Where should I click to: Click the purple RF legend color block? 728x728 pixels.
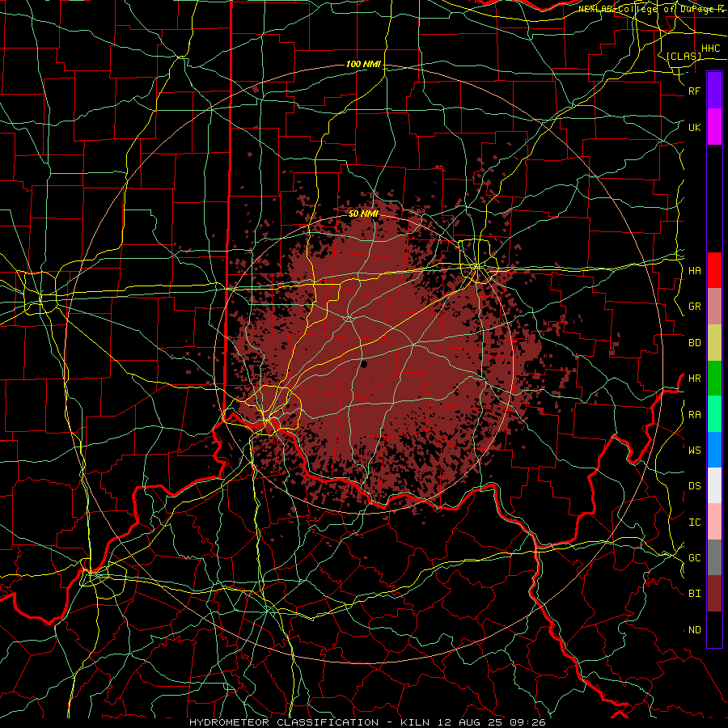[x=714, y=91]
